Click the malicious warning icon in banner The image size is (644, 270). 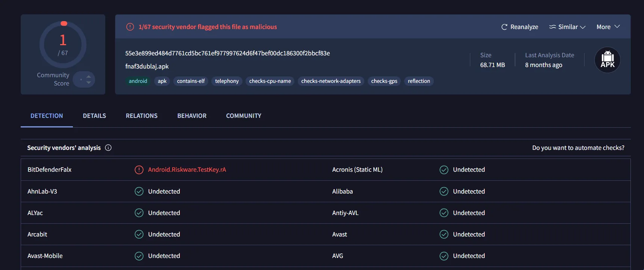tap(130, 27)
